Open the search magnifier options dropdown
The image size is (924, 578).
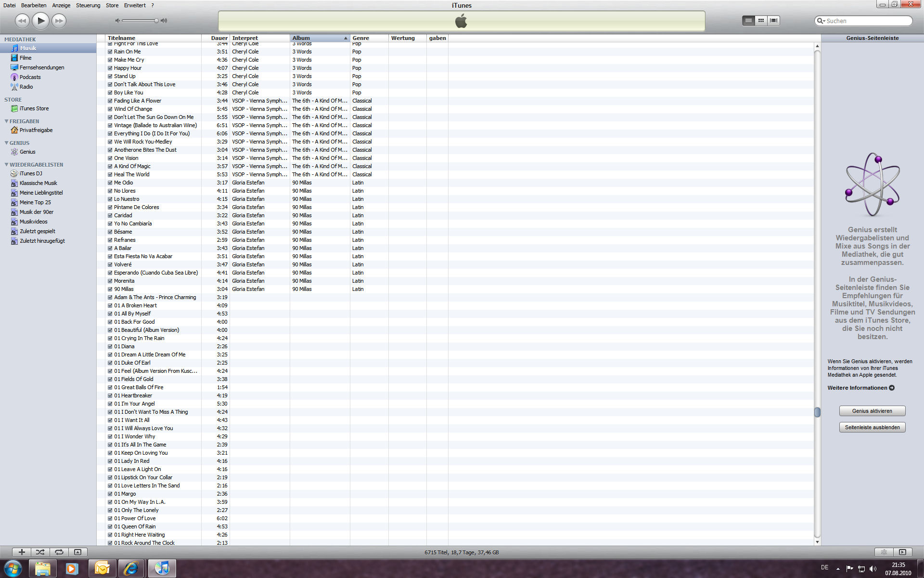pos(821,21)
